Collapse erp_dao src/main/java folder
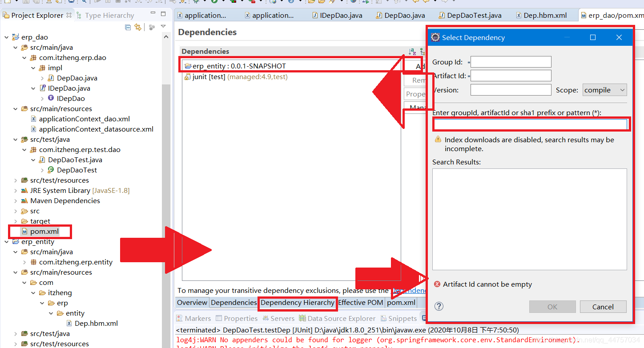 pyautogui.click(x=16, y=48)
